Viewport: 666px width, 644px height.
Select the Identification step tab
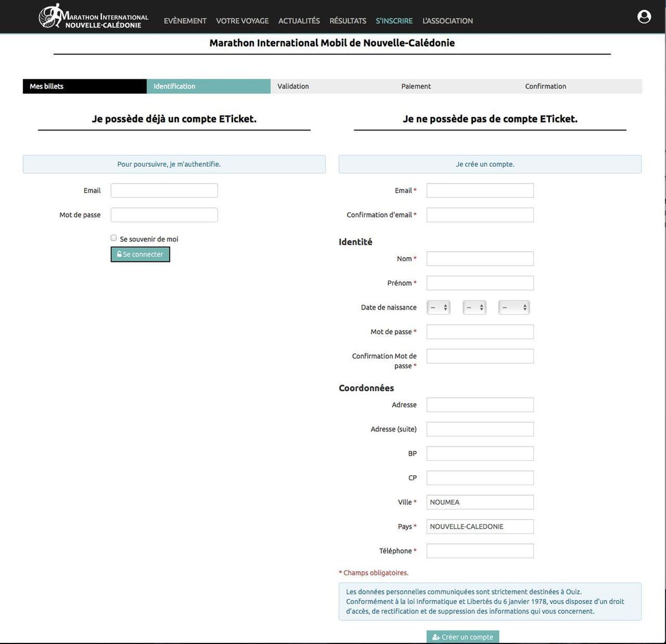208,87
